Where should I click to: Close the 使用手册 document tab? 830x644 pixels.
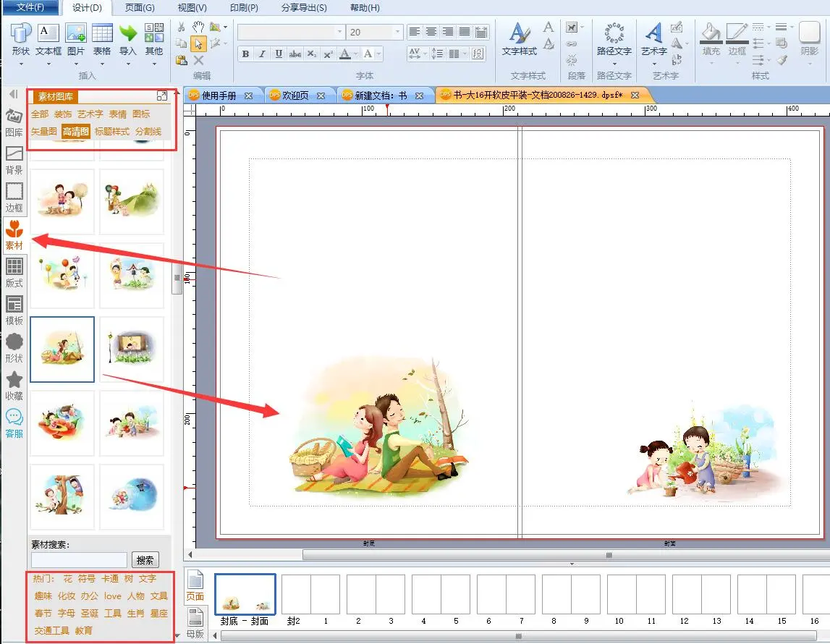coord(248,96)
